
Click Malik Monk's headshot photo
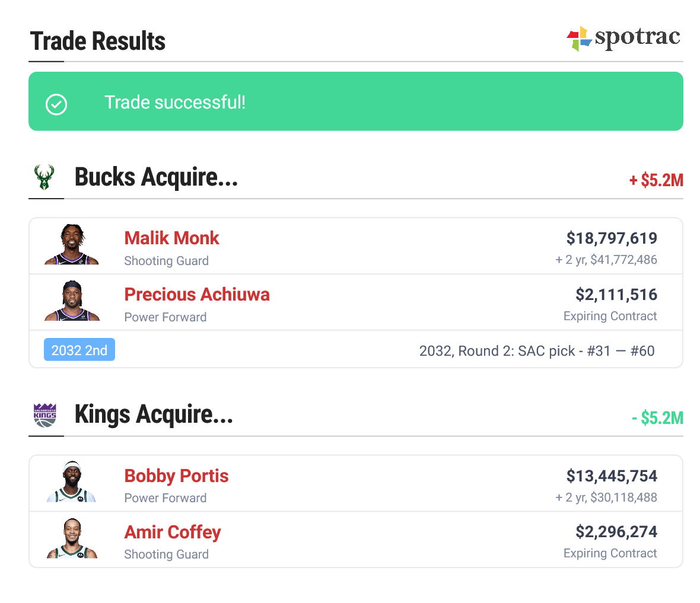tap(72, 245)
